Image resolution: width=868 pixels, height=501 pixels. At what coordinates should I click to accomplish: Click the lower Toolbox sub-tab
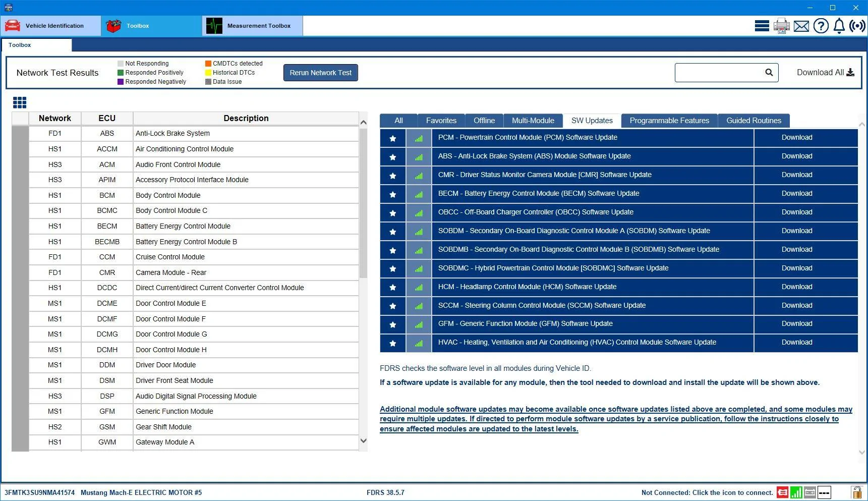coord(36,45)
